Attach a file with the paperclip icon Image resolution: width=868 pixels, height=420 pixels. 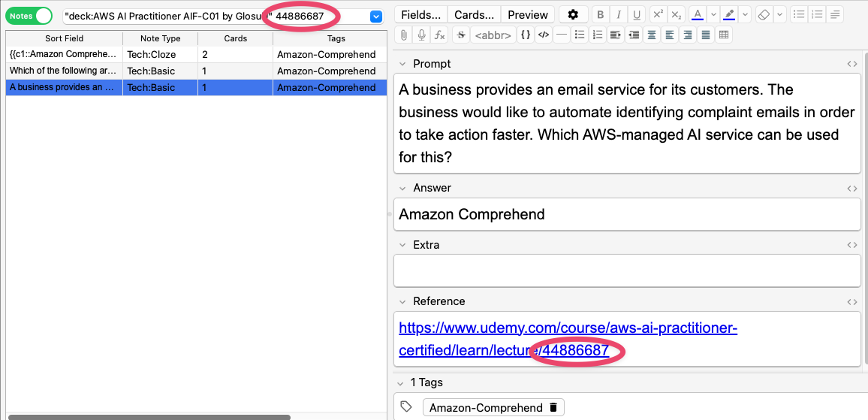(x=404, y=35)
